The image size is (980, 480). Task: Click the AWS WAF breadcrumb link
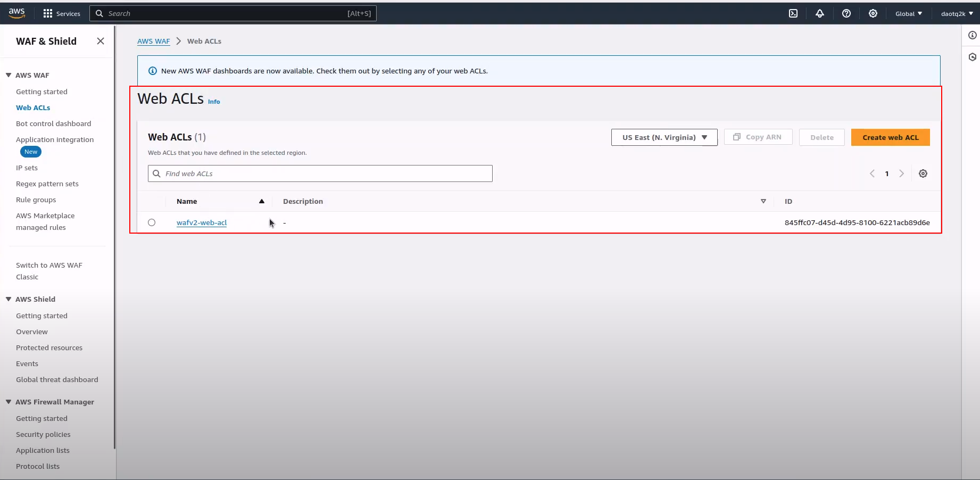[x=154, y=41]
